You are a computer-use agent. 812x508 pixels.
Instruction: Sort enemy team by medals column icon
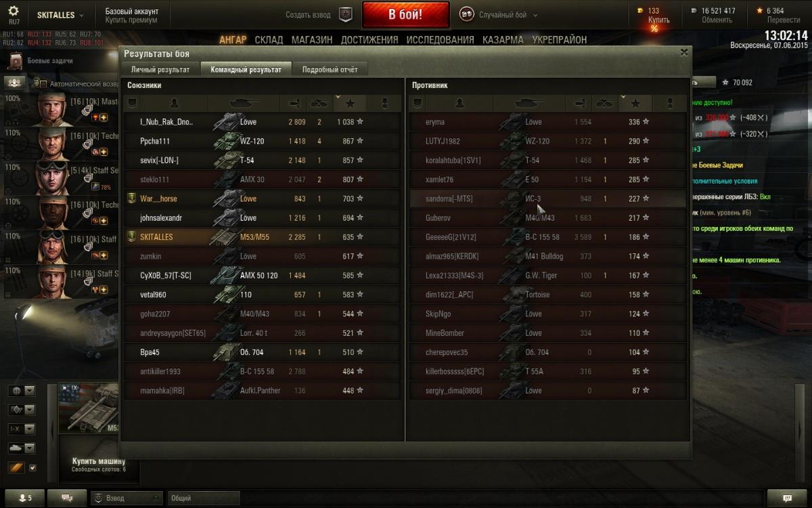[x=670, y=103]
